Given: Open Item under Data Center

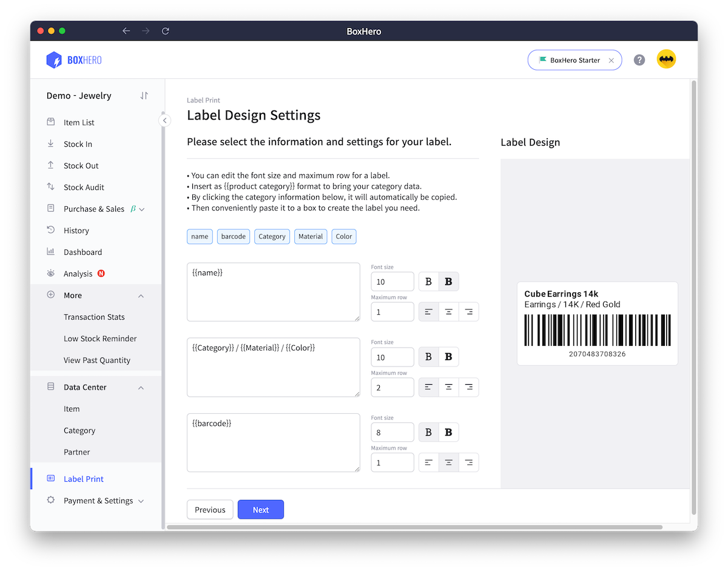Looking at the screenshot, I should click(72, 409).
